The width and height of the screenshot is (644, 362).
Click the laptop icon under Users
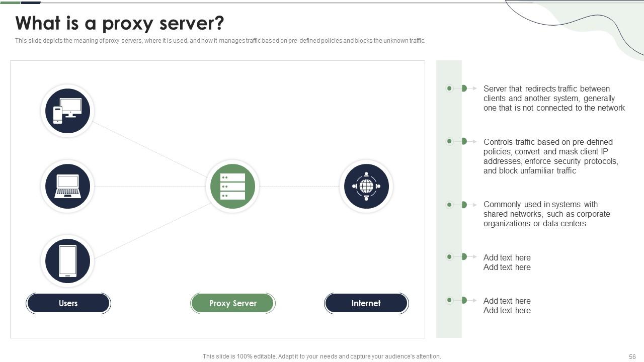pyautogui.click(x=67, y=186)
